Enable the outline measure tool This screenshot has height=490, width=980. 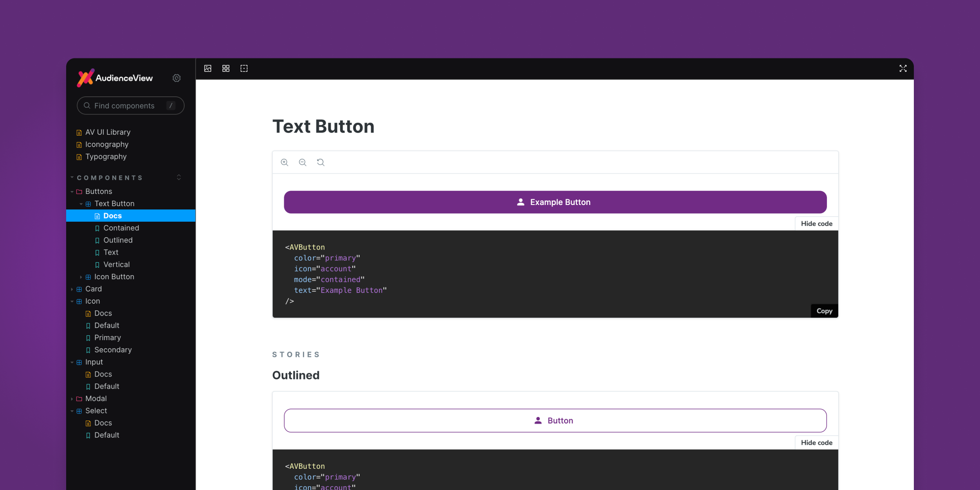tap(244, 68)
